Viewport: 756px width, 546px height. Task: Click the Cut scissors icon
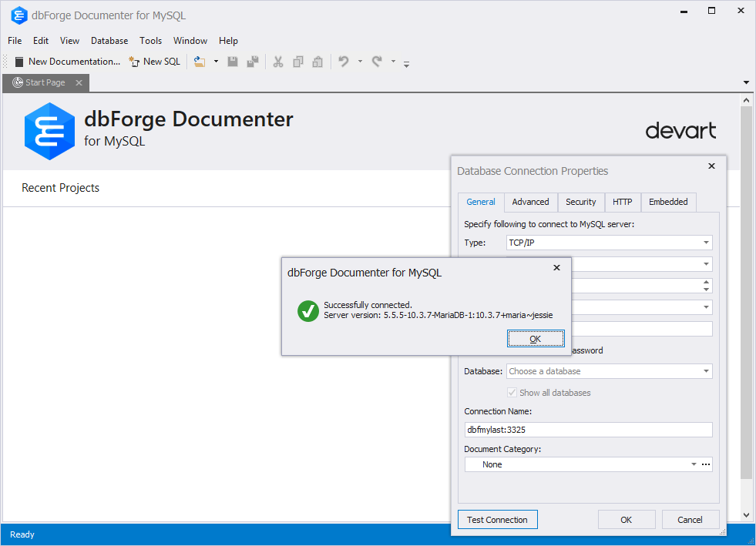(278, 62)
